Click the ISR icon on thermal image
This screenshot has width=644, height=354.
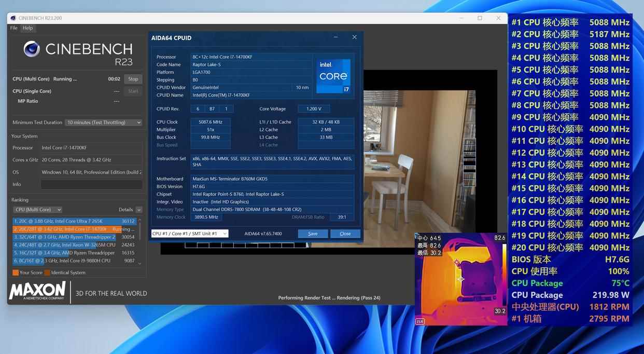[x=419, y=322]
